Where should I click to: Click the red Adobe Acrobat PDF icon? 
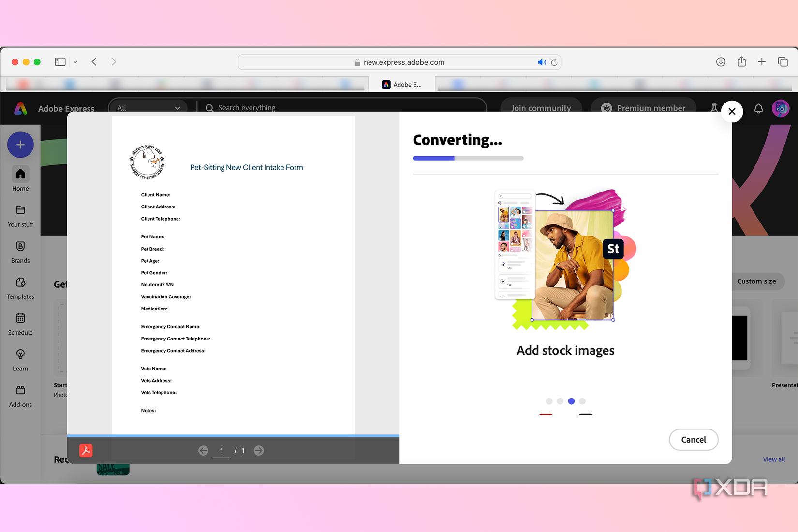point(86,450)
